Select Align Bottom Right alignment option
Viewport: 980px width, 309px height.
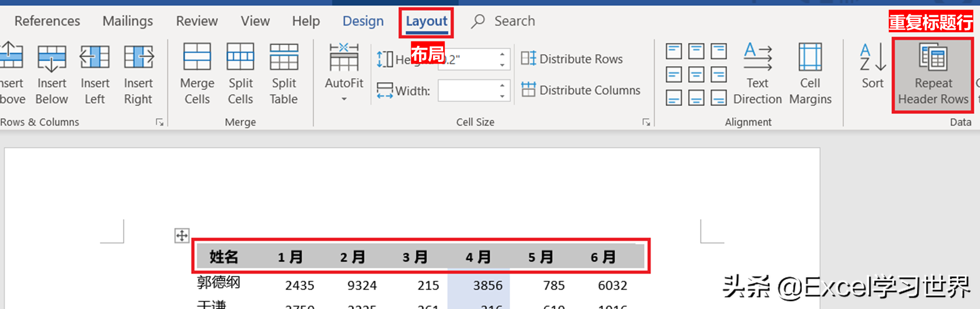(719, 97)
